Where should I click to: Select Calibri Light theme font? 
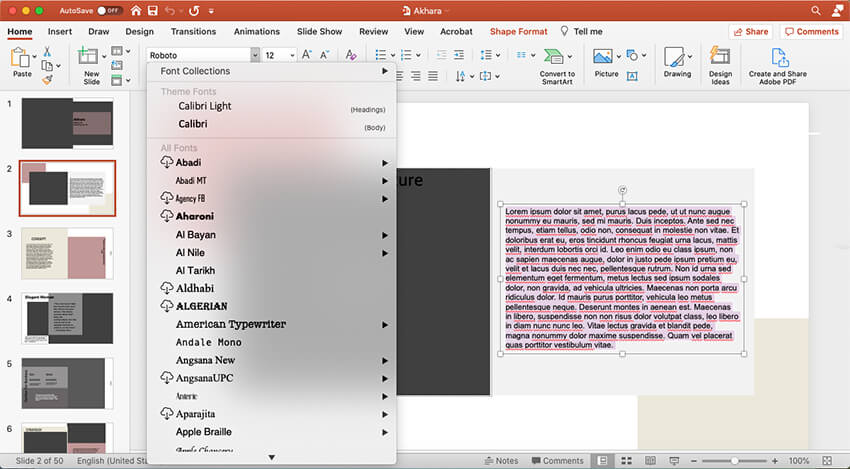tap(205, 106)
